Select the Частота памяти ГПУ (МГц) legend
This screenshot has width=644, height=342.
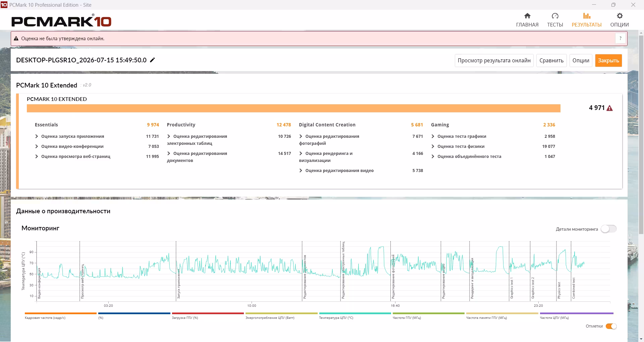coord(502,316)
